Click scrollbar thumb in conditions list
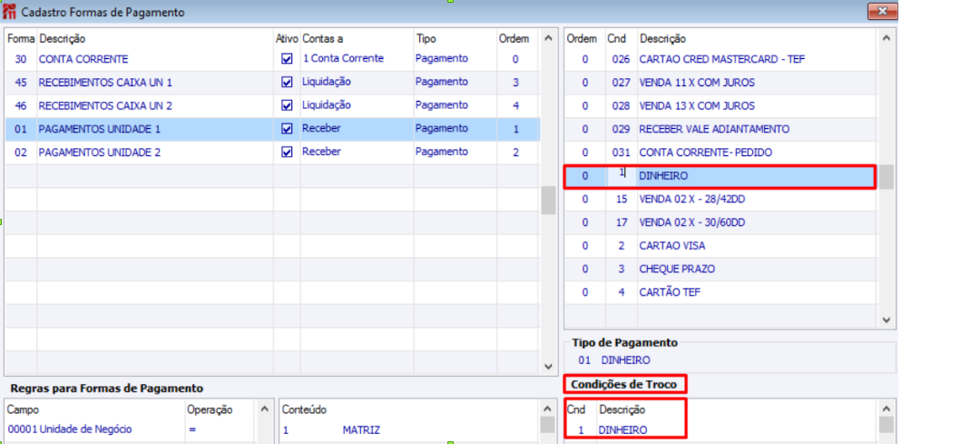The width and height of the screenshot is (980, 444). pyautogui.click(x=887, y=178)
